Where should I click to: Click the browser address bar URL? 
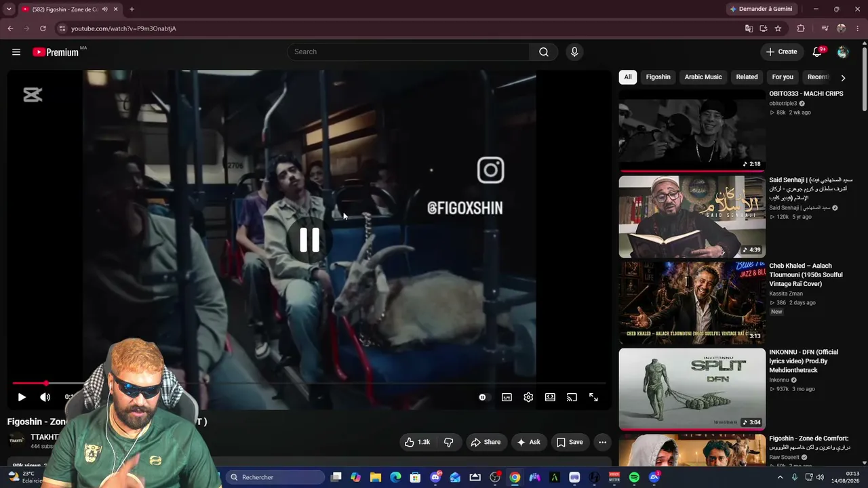point(123,28)
